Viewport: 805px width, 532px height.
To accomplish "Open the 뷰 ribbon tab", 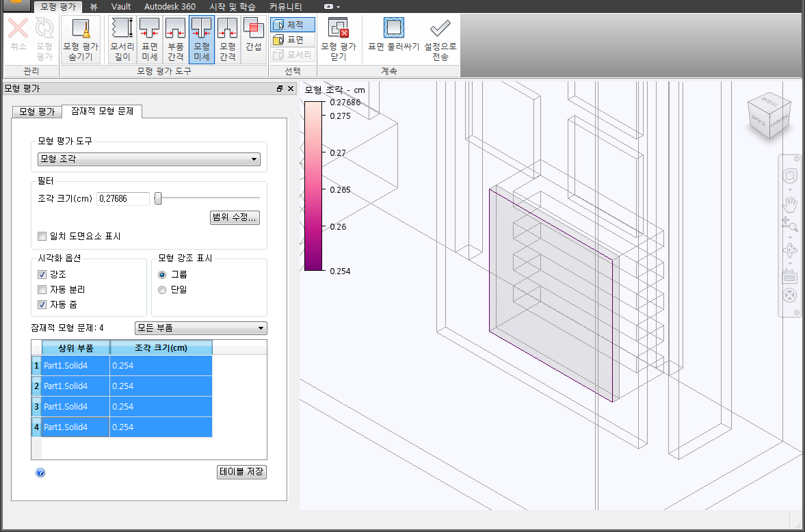I will 94,8.
